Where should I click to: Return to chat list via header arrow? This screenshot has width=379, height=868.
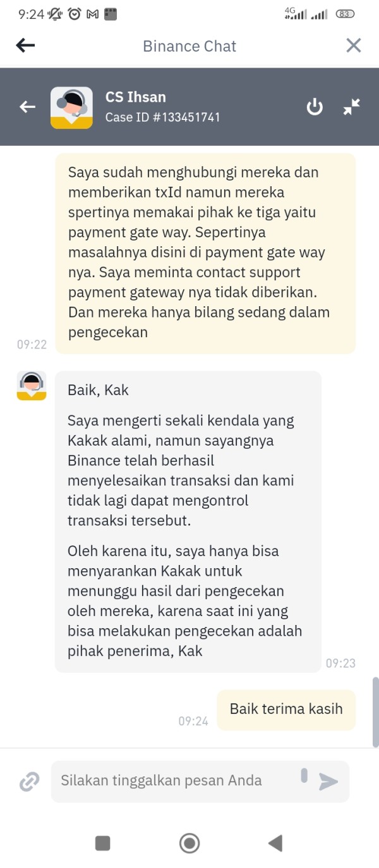(x=27, y=107)
